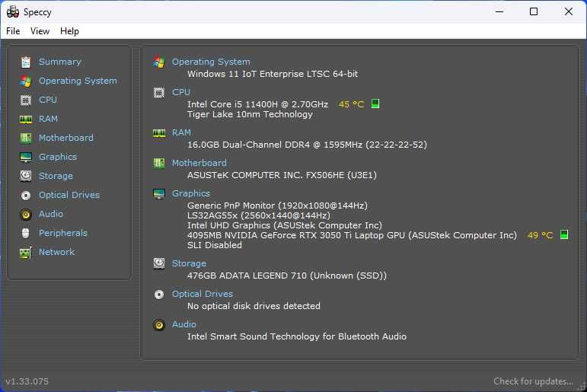
Task: Click the Windows flag icon beside Operating System heading
Action: tap(159, 62)
